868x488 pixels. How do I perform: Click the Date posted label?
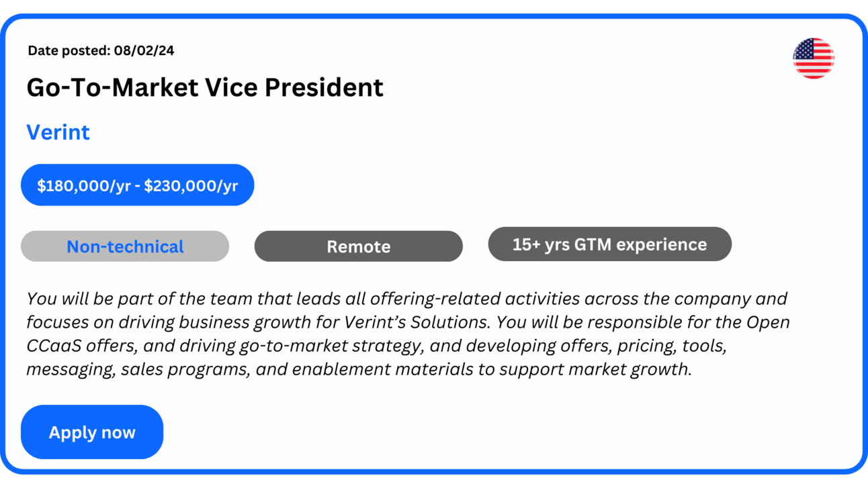[x=69, y=50]
